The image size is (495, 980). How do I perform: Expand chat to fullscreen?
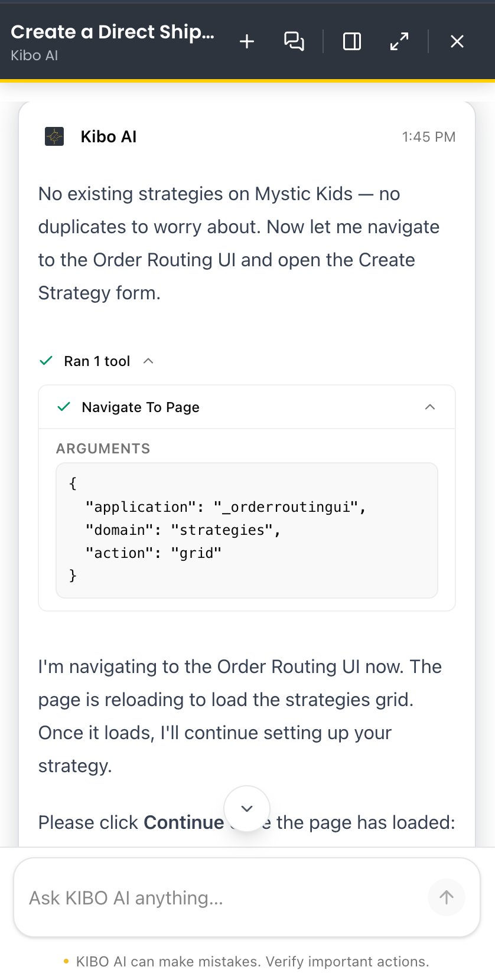click(x=399, y=41)
